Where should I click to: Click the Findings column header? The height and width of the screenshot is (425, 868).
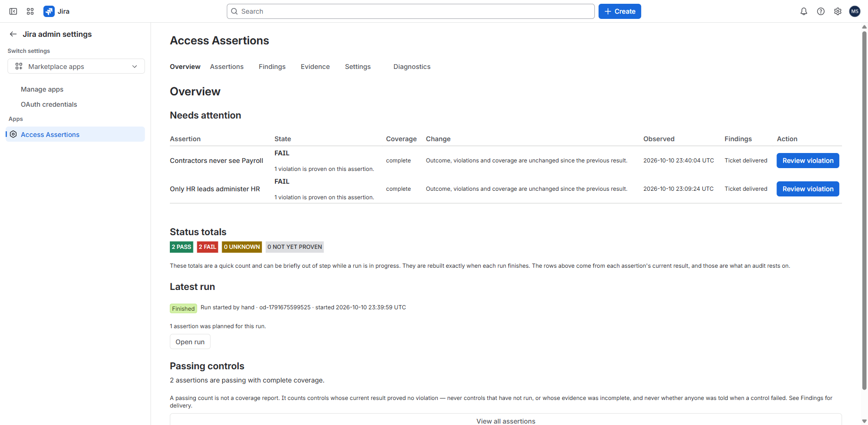[738, 139]
